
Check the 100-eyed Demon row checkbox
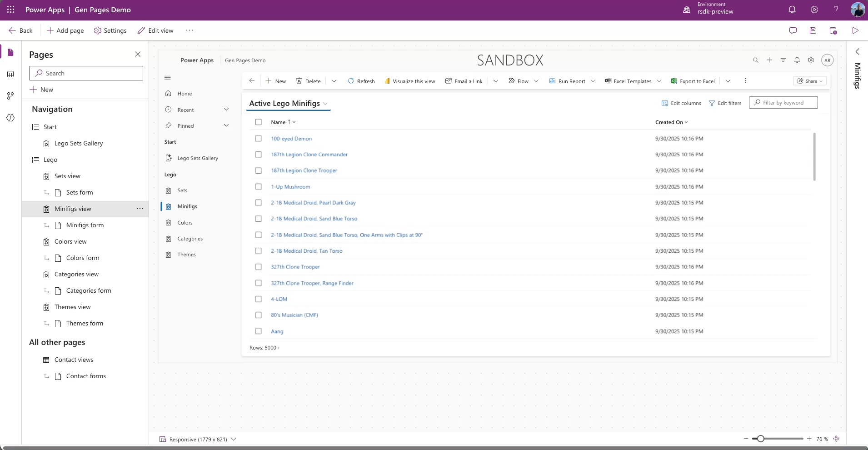click(x=258, y=139)
